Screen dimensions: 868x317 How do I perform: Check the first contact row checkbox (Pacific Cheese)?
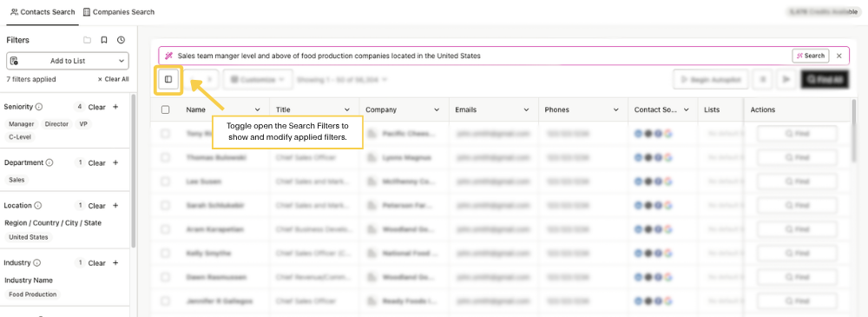point(166,134)
